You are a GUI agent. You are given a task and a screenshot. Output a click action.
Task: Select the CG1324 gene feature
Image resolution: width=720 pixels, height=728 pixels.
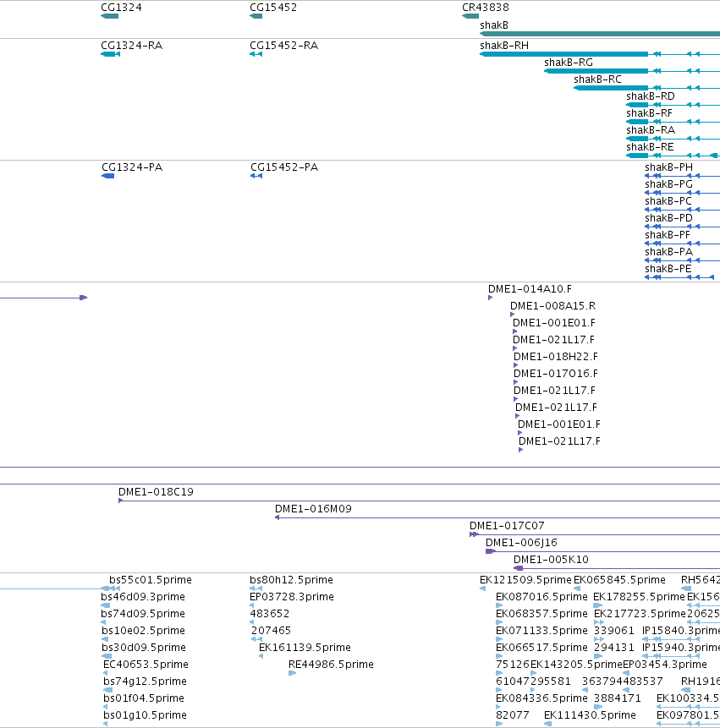(110, 16)
